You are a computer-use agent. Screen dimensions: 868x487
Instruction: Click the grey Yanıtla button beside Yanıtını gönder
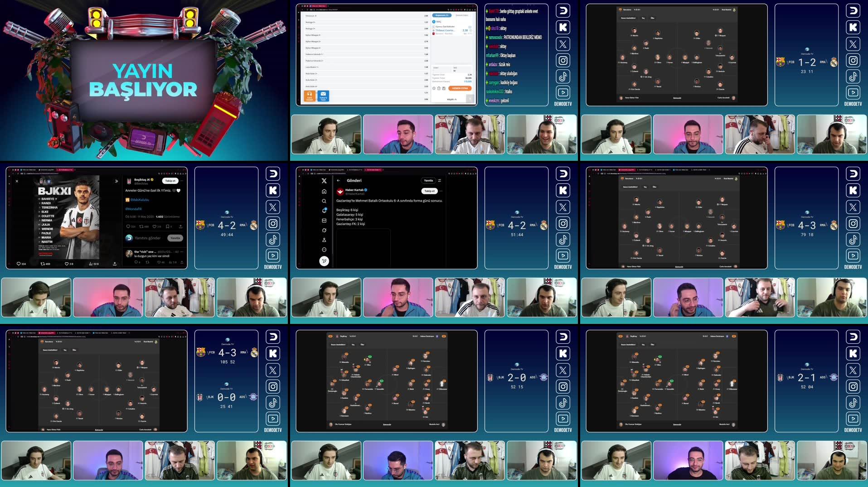[x=175, y=238]
